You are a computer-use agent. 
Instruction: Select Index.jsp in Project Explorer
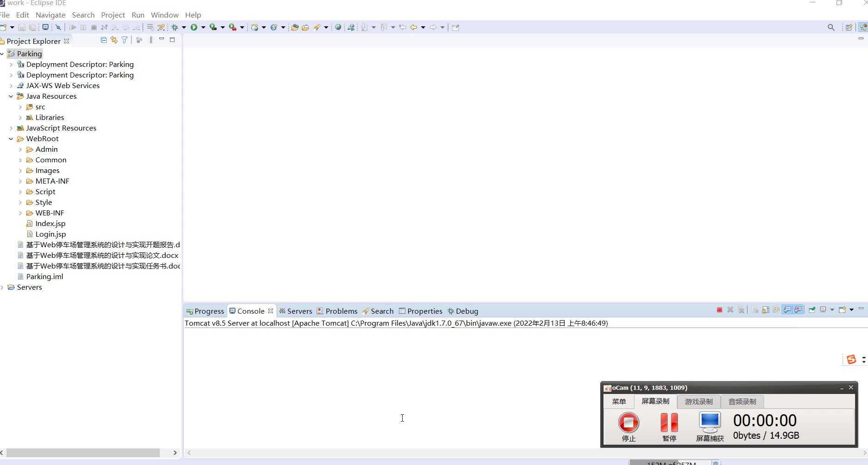coord(46,224)
